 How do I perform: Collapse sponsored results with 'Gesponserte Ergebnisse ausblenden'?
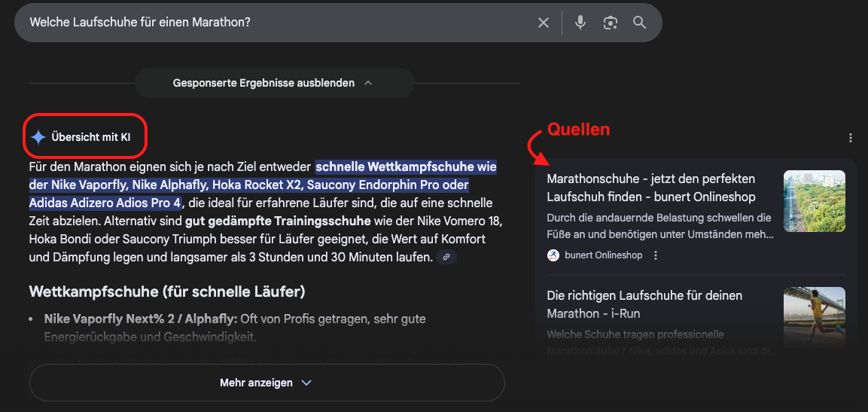[x=274, y=83]
